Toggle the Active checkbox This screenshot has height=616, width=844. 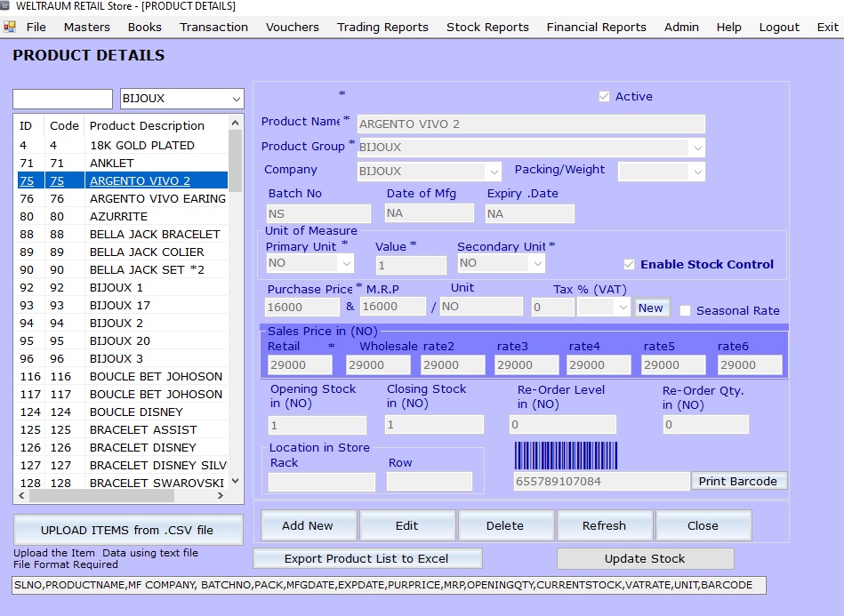(x=604, y=96)
